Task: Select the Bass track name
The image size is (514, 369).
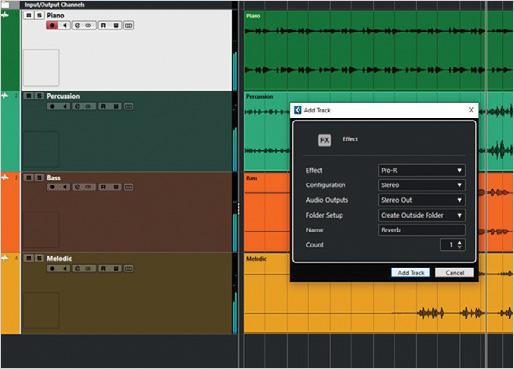Action: pos(53,178)
